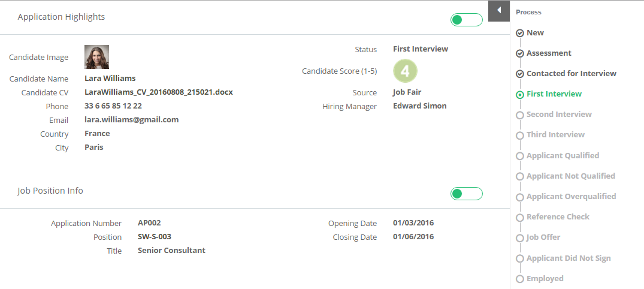Click the checked New stage icon
Screen dimensions: 644x289
(x=520, y=34)
